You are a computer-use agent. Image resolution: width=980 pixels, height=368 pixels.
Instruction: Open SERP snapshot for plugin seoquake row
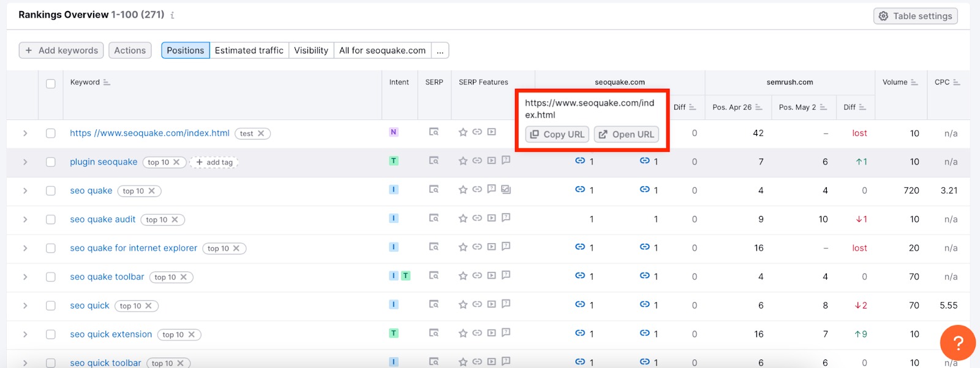point(434,160)
